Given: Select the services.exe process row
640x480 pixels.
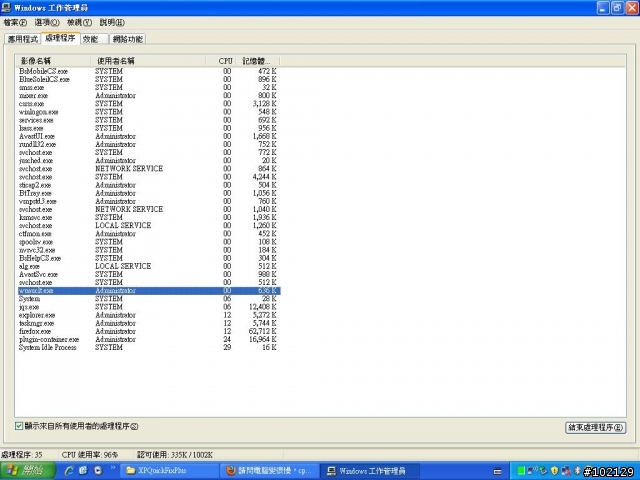Looking at the screenshot, I should click(x=148, y=120).
